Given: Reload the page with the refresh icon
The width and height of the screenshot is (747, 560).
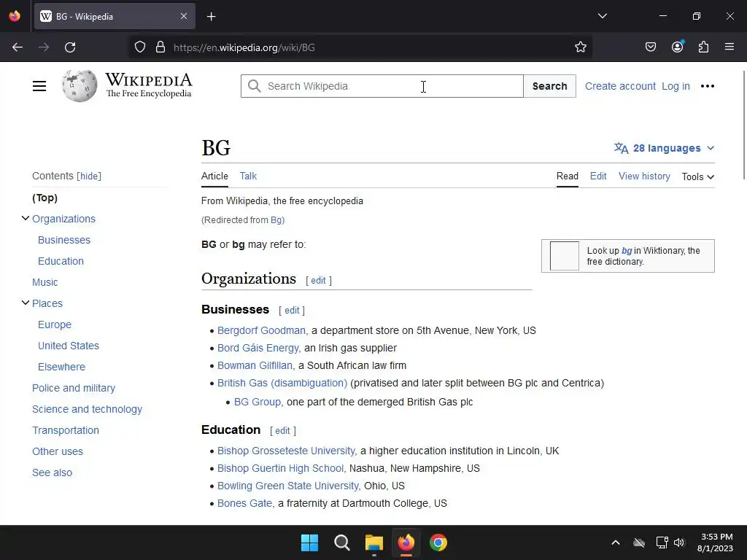Looking at the screenshot, I should 70,47.
